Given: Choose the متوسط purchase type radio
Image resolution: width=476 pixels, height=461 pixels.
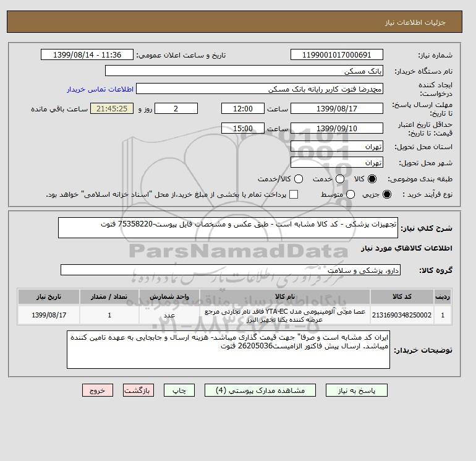Looking at the screenshot, I should 351,194.
